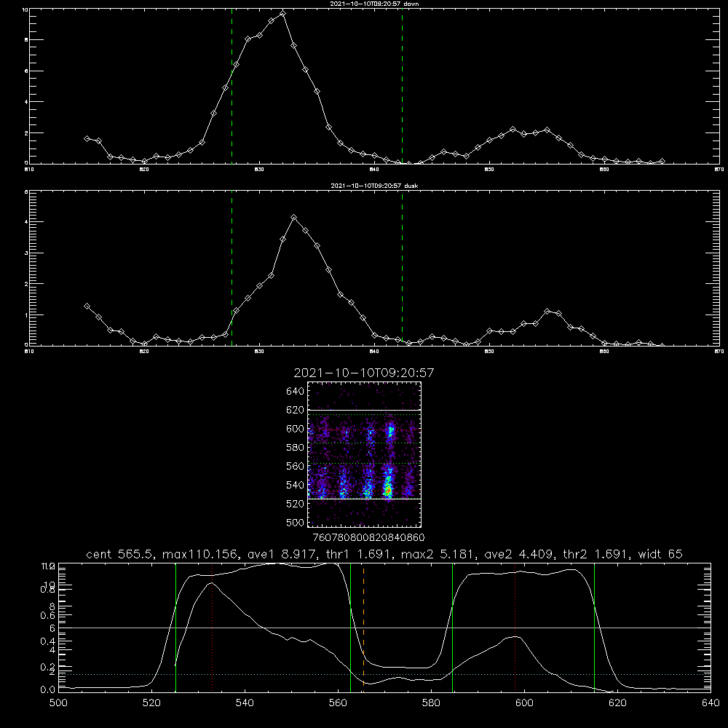The image size is (728, 728).
Task: Click the left green dashed line in dusk plot
Action: click(x=232, y=268)
